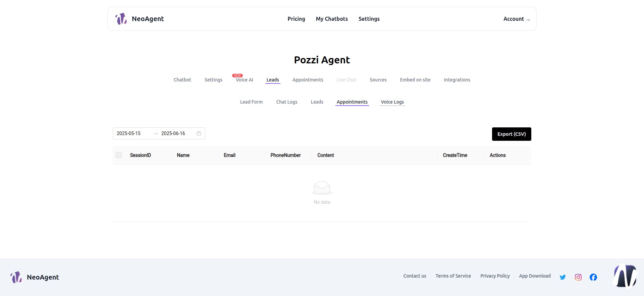Click the Pozzi Agent heading
The image size is (644, 296).
322,60
